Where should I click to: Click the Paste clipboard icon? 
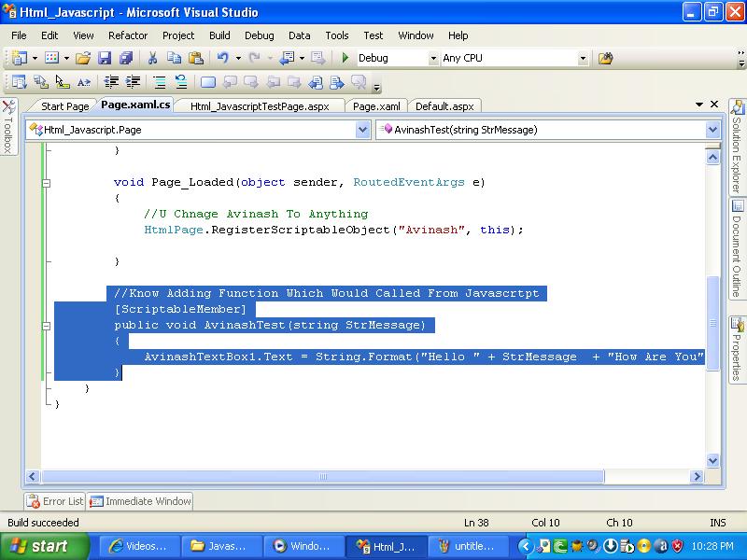196,58
